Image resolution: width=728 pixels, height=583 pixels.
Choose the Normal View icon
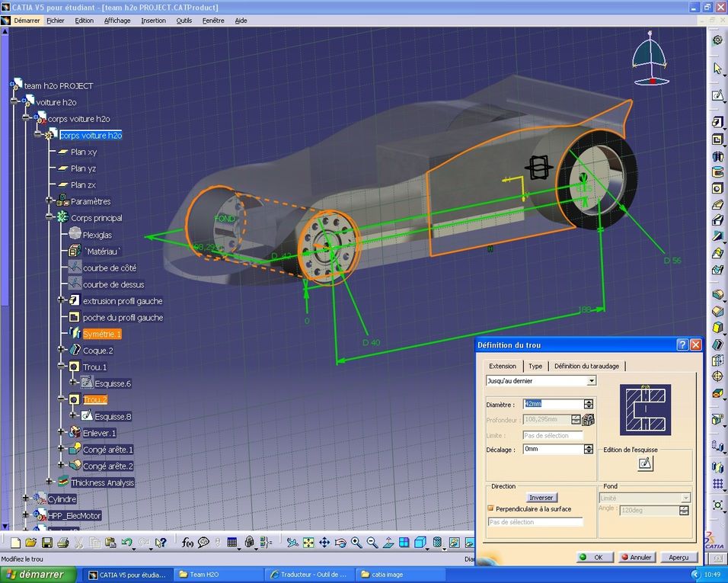(388, 543)
